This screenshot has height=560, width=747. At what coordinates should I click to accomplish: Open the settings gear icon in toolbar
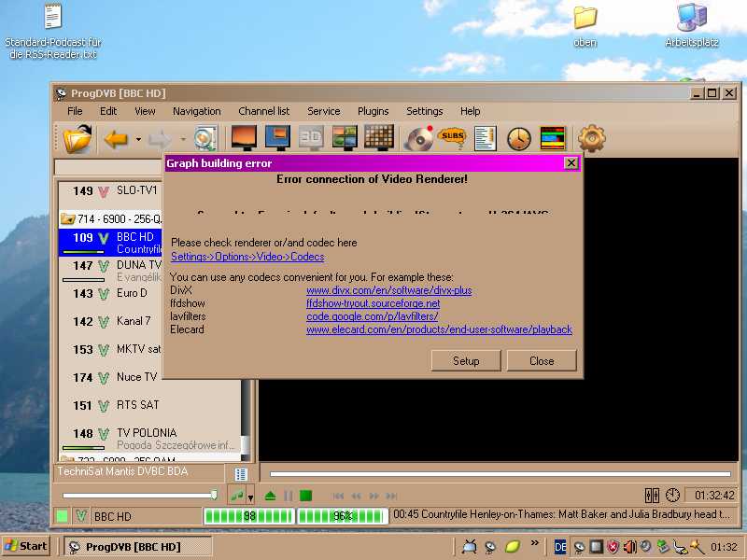[x=591, y=139]
